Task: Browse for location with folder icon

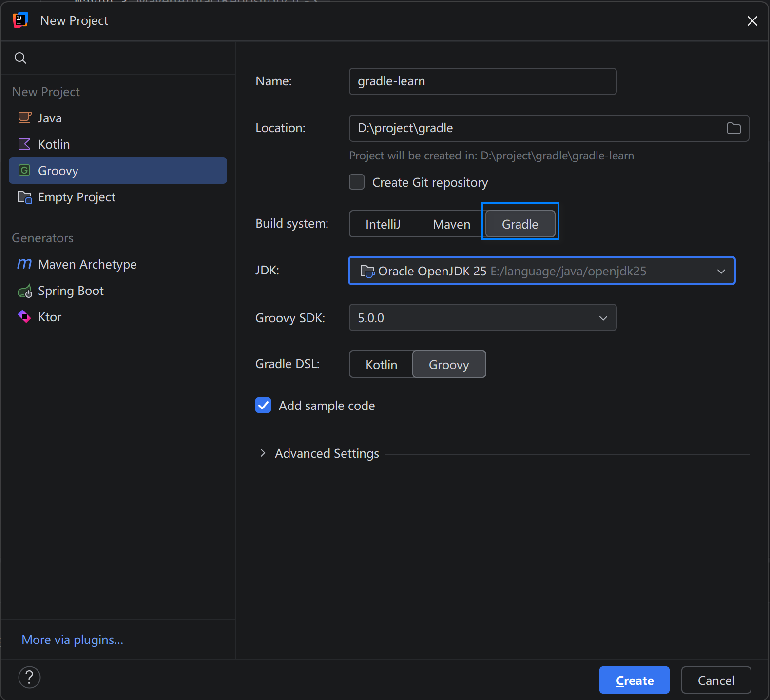Action: 733,128
